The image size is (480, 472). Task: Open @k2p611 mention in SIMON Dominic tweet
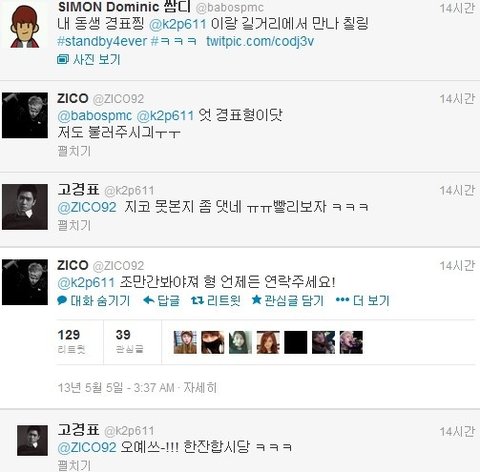pos(177,24)
